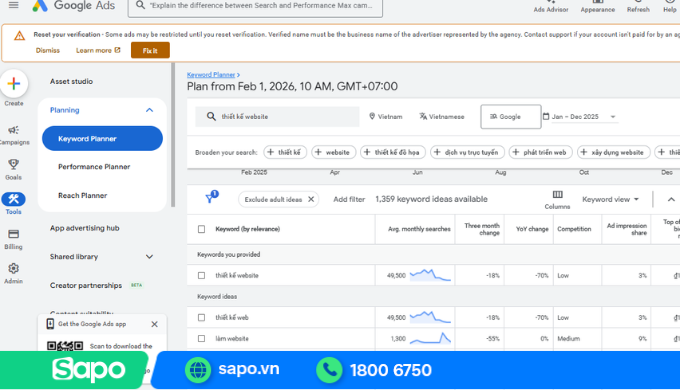This screenshot has height=390, width=680.
Task: Open the Jan – Dec 2025 date dropdown
Action: [x=584, y=116]
